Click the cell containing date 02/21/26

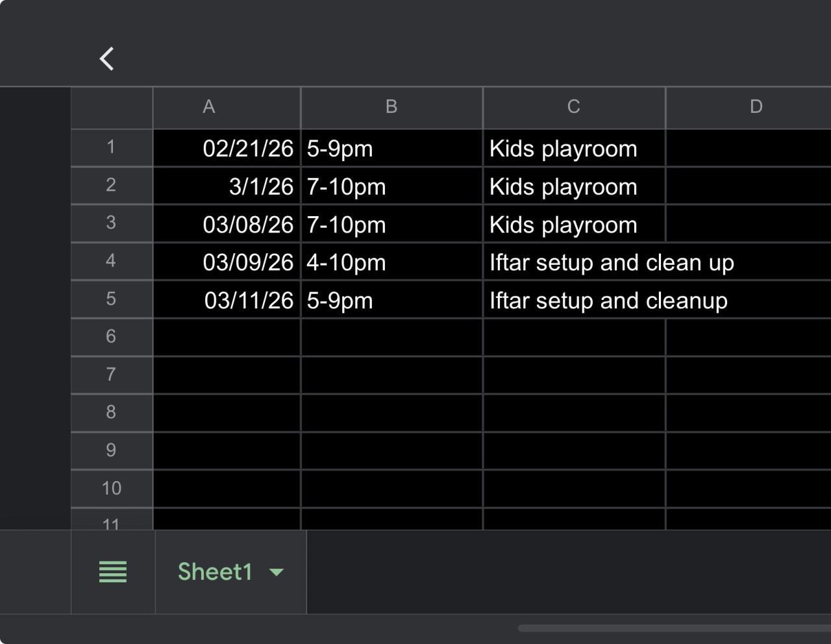[x=227, y=149]
